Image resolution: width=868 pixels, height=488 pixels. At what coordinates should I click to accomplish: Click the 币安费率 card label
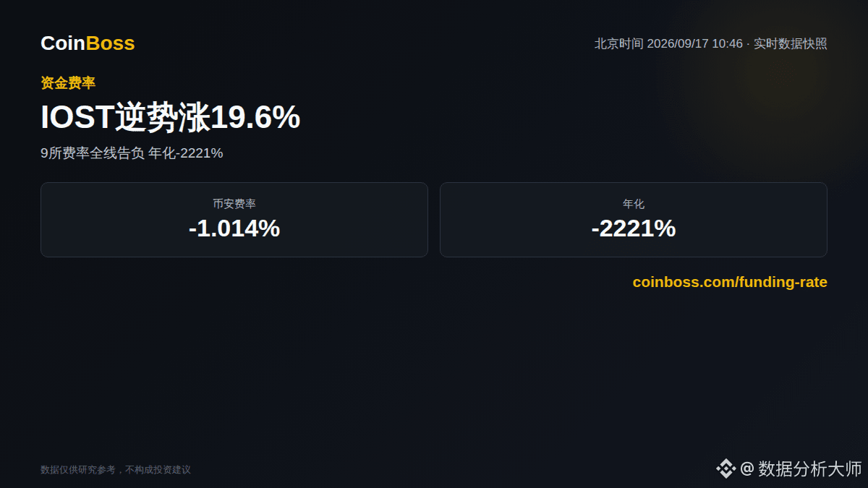pyautogui.click(x=234, y=204)
